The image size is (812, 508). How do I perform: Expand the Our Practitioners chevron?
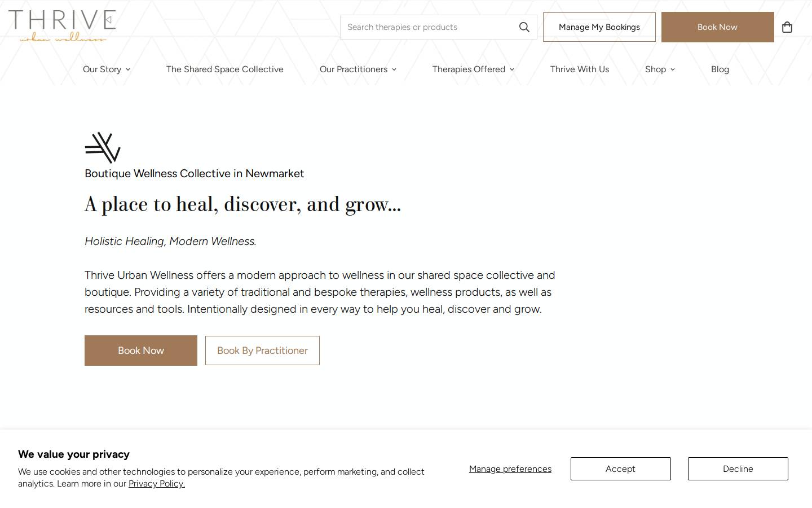(x=394, y=69)
